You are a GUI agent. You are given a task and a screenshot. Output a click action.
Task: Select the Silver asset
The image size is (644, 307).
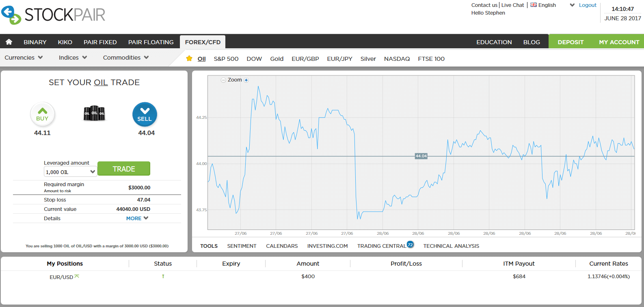pyautogui.click(x=368, y=59)
